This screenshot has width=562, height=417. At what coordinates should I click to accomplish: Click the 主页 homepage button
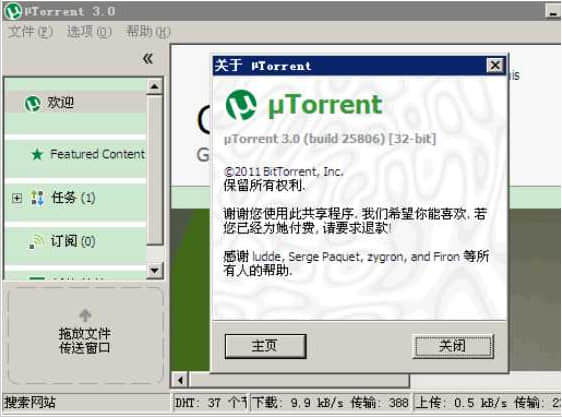click(x=266, y=346)
